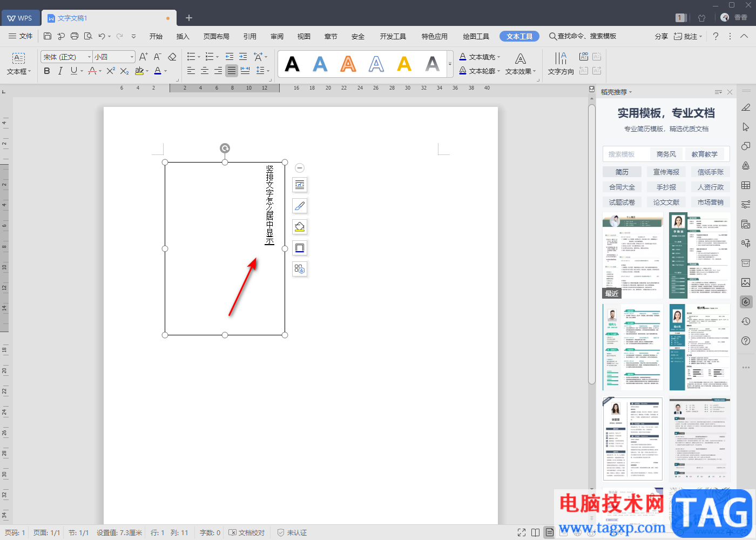
Task: Open the bullet list dropdown arrow
Action: [x=199, y=57]
